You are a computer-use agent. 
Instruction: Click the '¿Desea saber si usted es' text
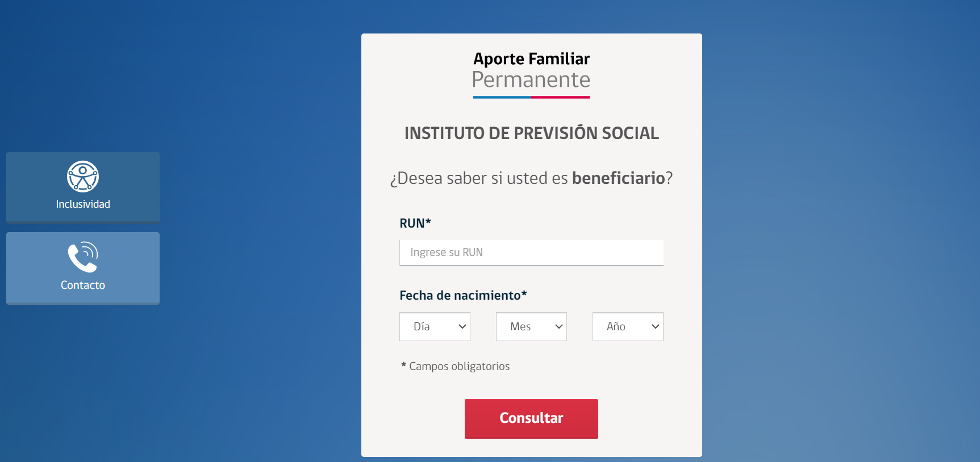(479, 178)
